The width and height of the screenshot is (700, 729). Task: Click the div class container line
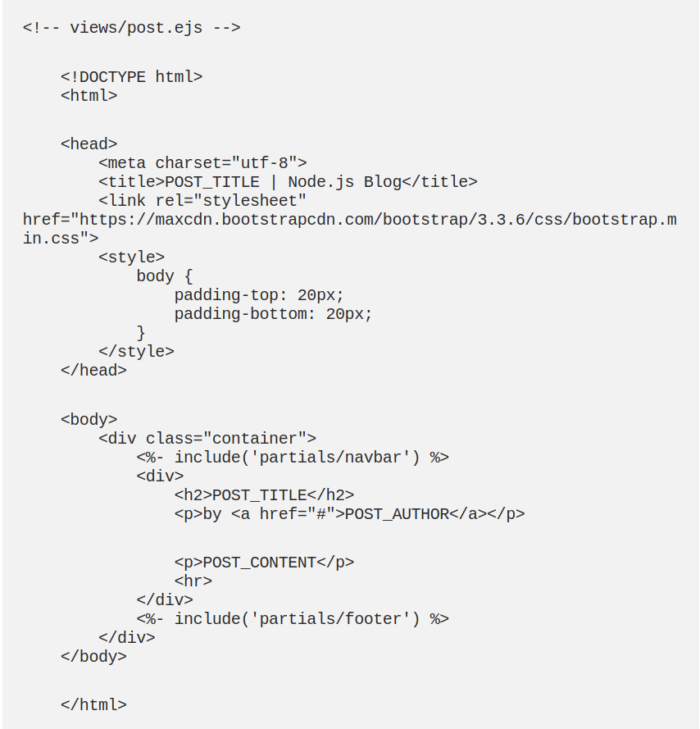coord(207,439)
